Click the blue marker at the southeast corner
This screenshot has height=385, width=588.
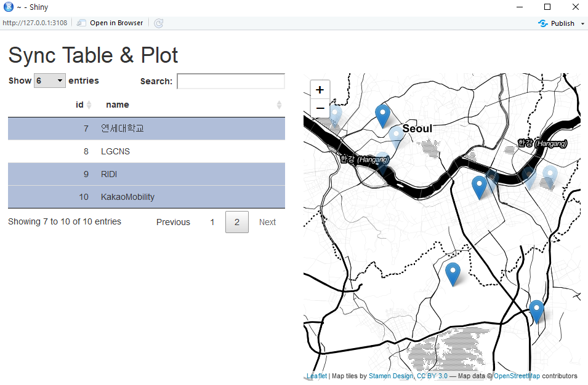(537, 312)
